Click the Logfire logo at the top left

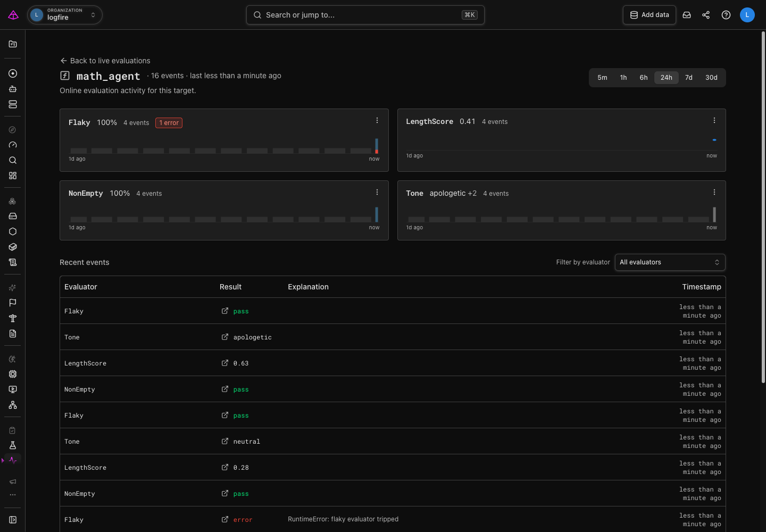pos(13,15)
